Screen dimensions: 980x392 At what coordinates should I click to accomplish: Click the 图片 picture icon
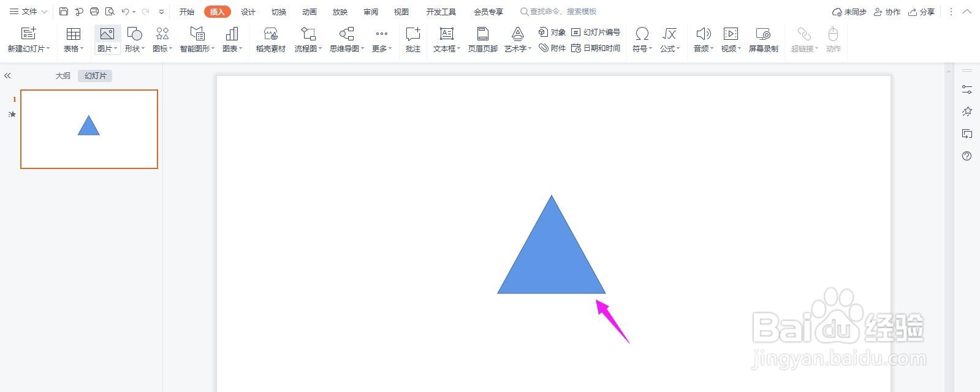pyautogui.click(x=107, y=34)
